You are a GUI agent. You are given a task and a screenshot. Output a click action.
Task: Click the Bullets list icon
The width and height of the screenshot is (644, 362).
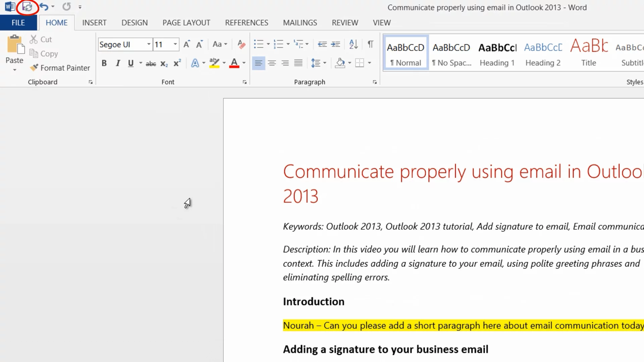[x=258, y=44]
